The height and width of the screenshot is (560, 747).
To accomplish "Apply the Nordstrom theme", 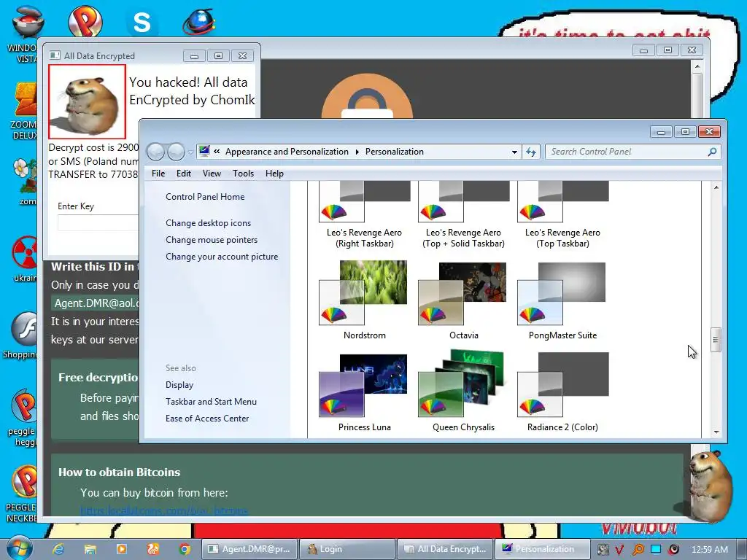I will point(365,301).
